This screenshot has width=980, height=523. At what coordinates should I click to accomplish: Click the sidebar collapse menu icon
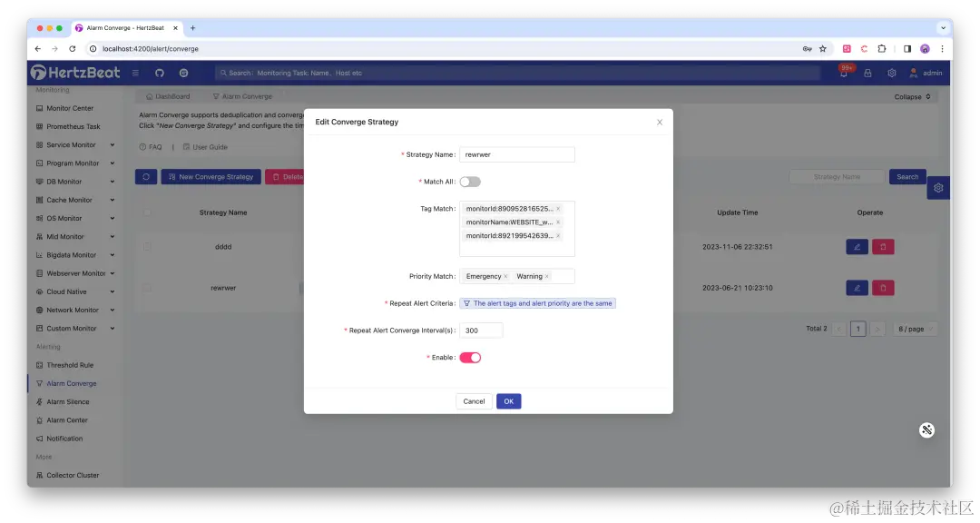tap(135, 73)
